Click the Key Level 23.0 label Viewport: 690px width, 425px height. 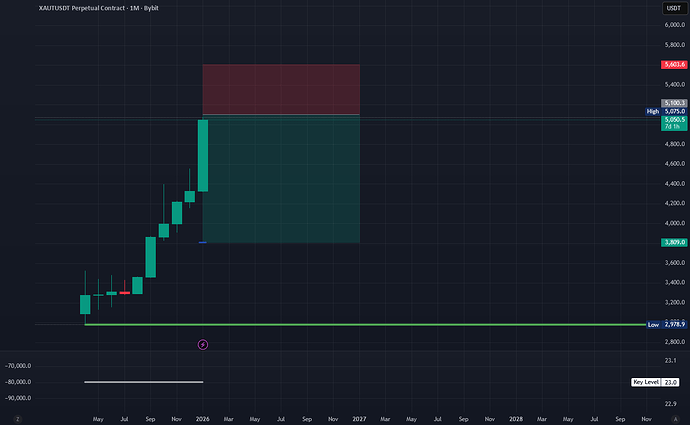click(x=657, y=382)
